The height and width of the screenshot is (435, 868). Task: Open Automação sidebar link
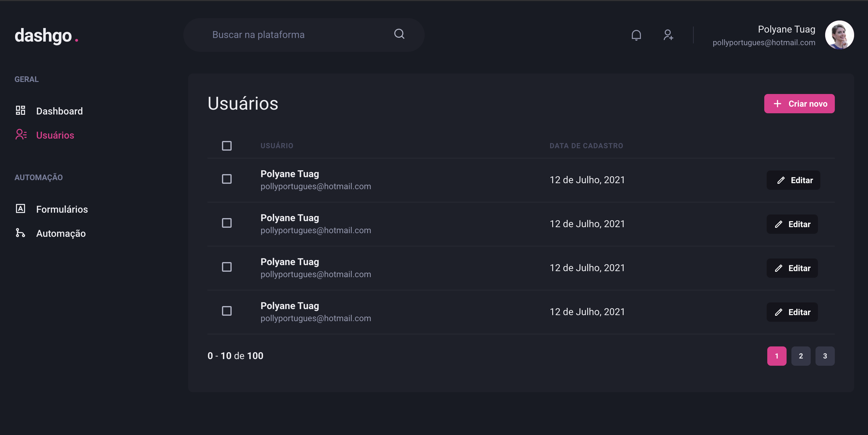(61, 233)
